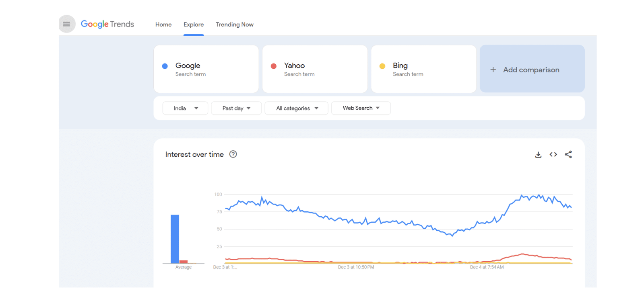Image resolution: width=644 pixels, height=299 pixels.
Task: Click the Add comparison button
Action: click(x=532, y=69)
